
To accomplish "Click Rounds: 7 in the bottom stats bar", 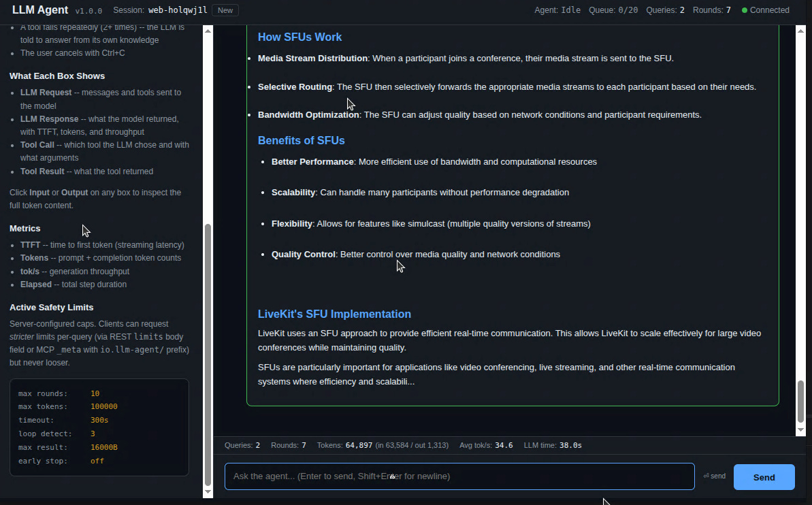I will click(289, 445).
